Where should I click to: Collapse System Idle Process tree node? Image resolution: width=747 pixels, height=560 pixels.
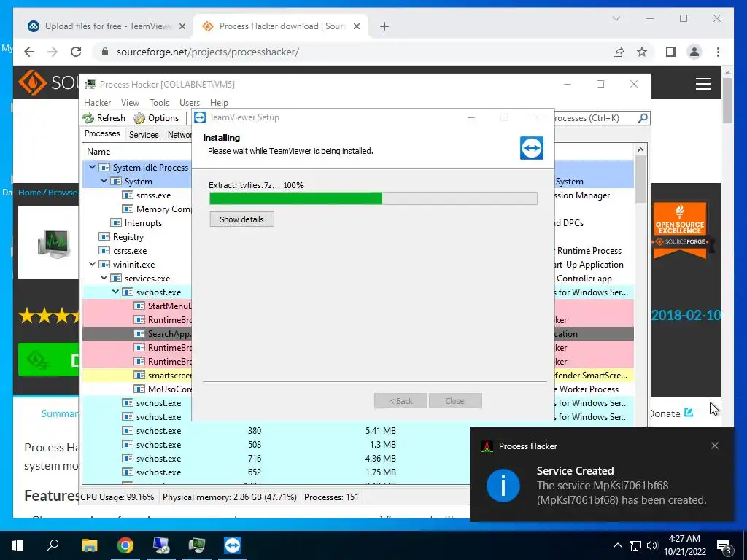[92, 167]
